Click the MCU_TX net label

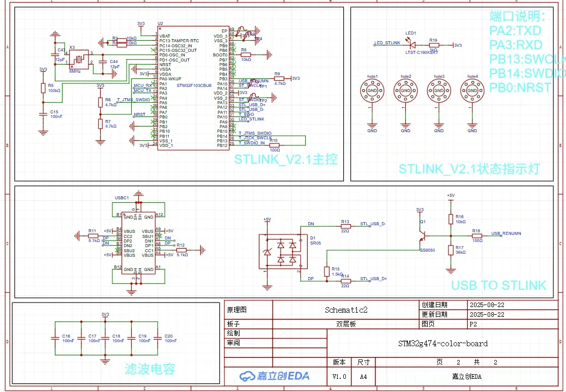pos(143,91)
